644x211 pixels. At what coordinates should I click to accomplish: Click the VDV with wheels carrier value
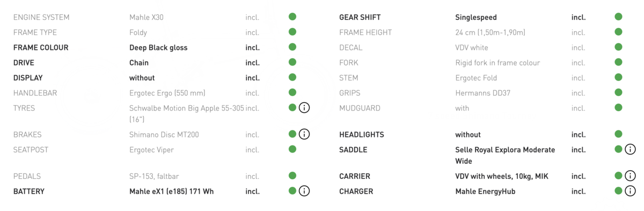(x=502, y=176)
